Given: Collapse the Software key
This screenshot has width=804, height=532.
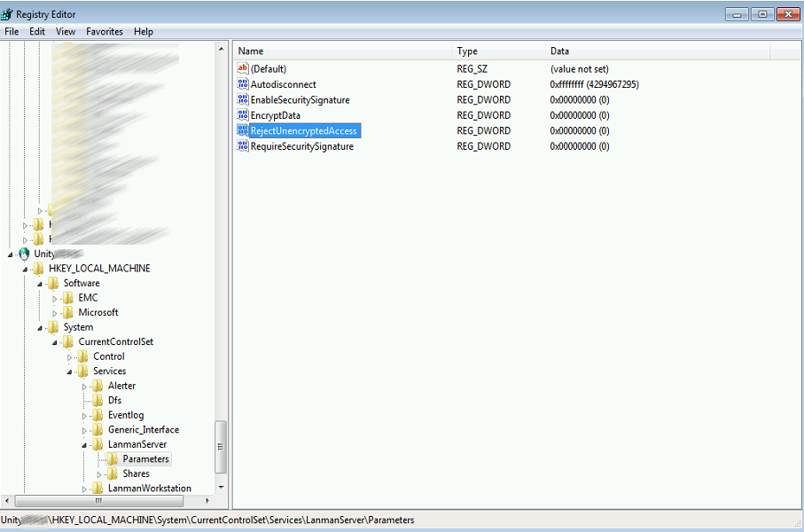Looking at the screenshot, I should [40, 285].
